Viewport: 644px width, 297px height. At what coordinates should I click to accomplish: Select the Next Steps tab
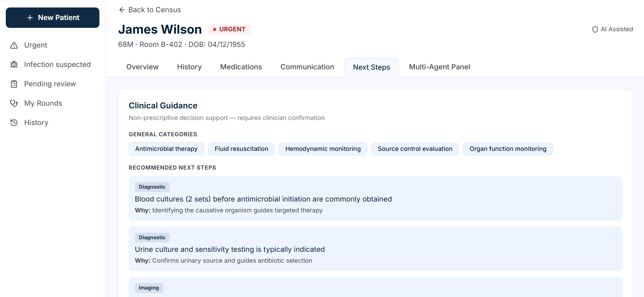click(371, 67)
